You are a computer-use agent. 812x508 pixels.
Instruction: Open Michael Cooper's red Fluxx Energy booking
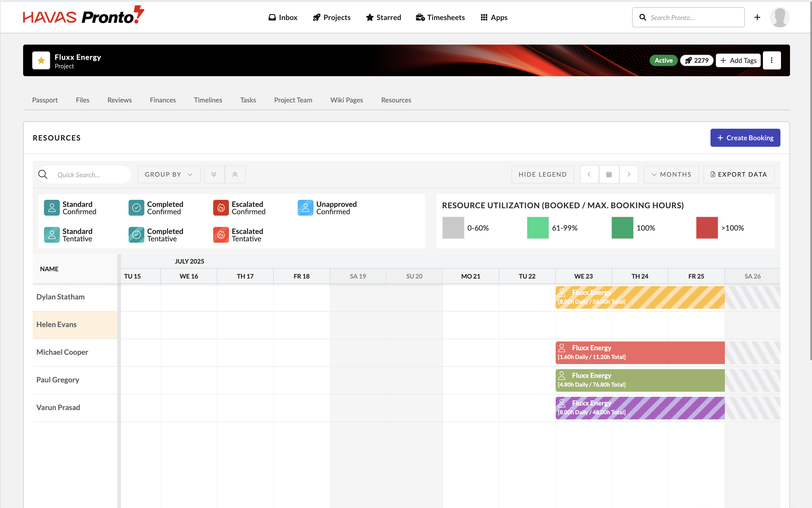[640, 352]
